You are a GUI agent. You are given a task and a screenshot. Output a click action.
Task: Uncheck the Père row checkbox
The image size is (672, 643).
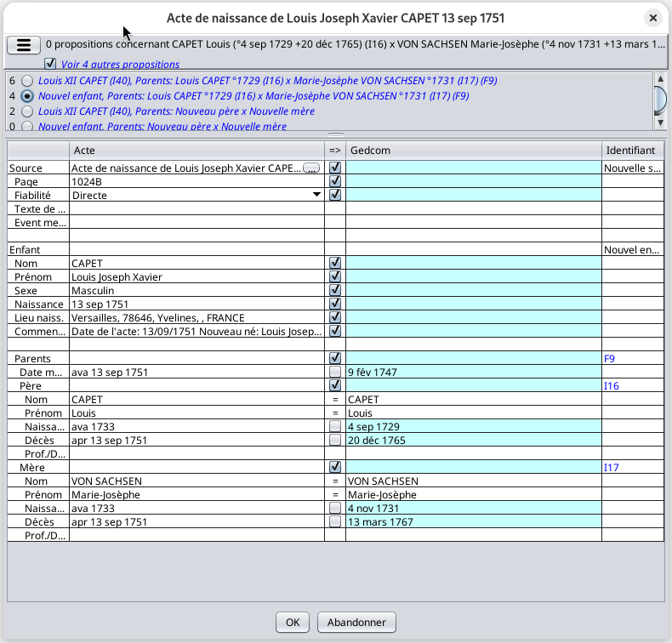coord(335,385)
